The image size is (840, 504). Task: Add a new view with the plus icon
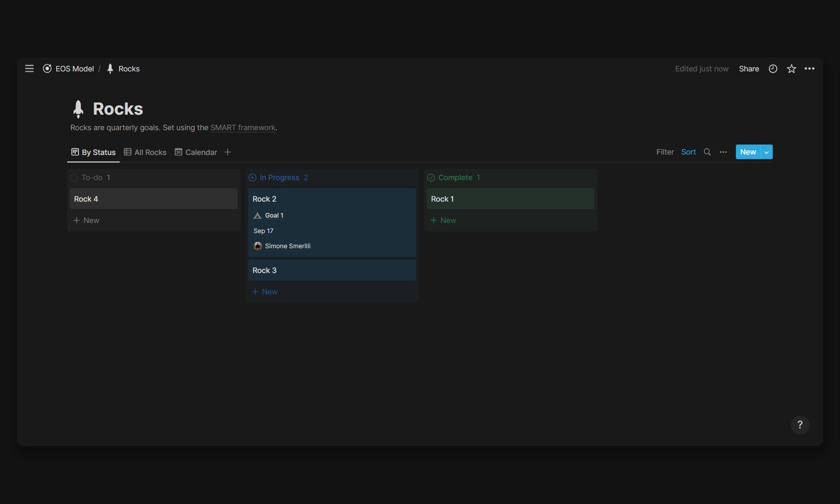[x=228, y=152]
